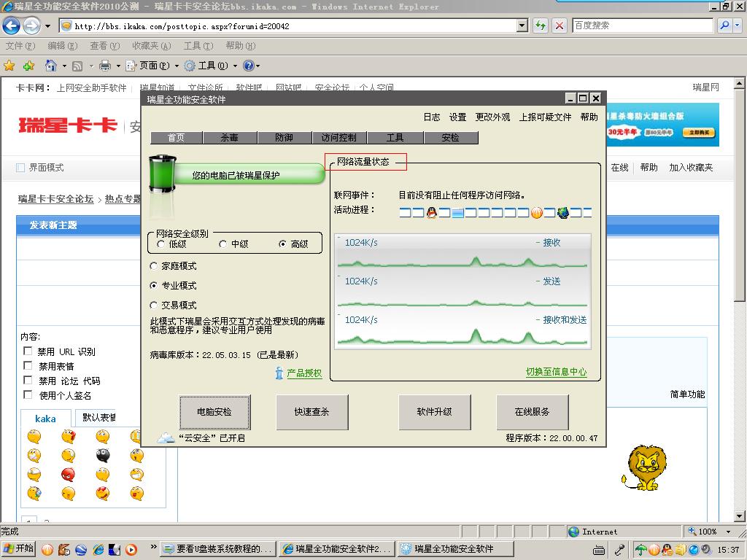Click the IE address bar URL field
Viewport: 747px width, 560px height.
click(x=294, y=26)
